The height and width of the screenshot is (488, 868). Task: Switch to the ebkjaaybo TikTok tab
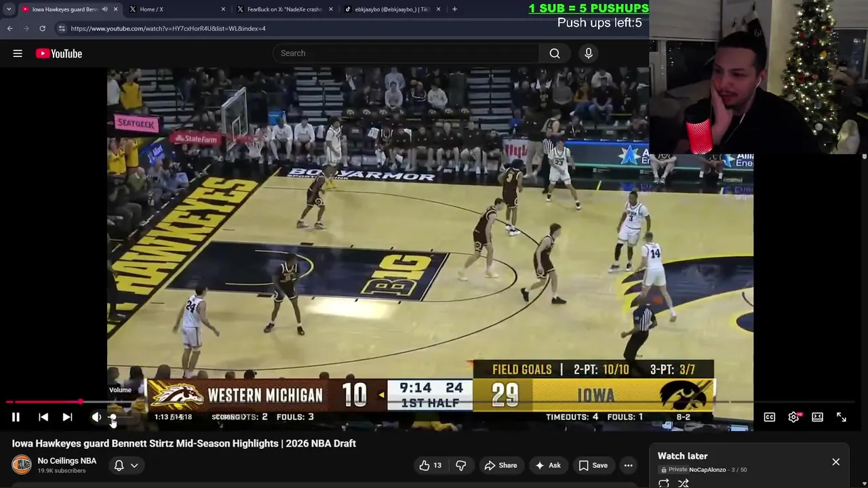point(392,9)
